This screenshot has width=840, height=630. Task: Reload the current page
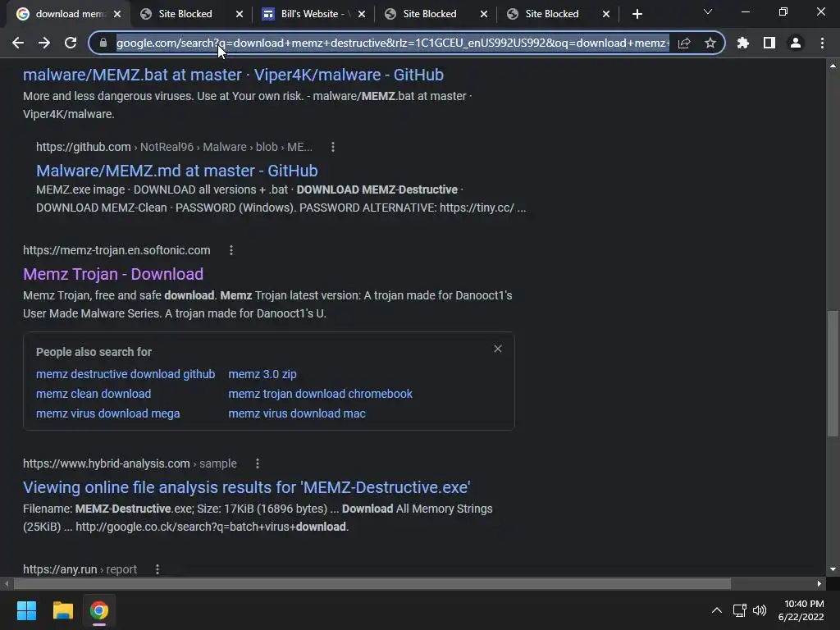click(71, 43)
